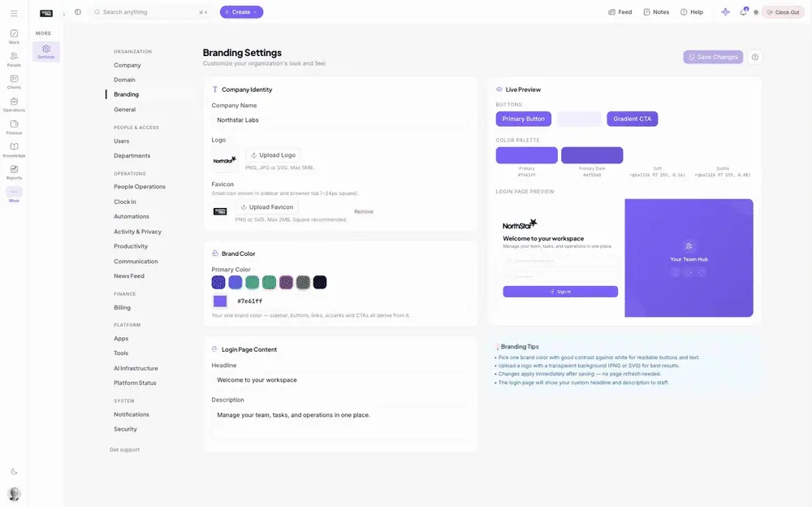812x507 pixels.
Task: Expand the breadcrumb chevron next to logo
Action: point(63,14)
